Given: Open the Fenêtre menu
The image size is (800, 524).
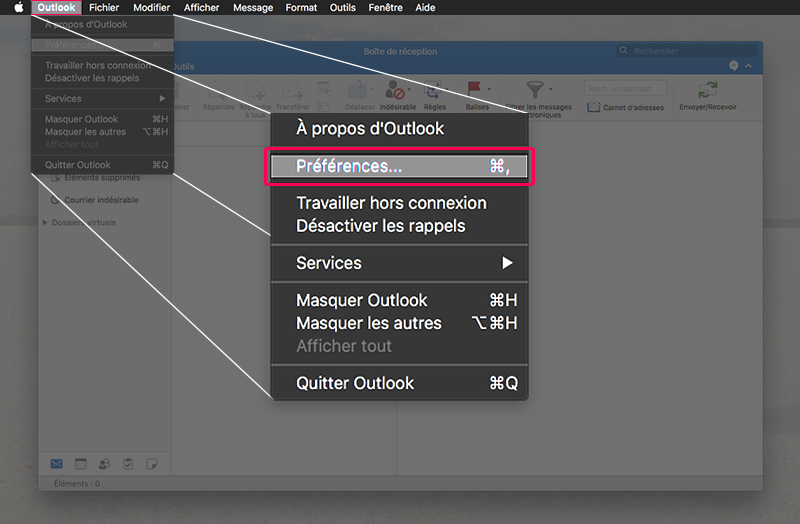Looking at the screenshot, I should click(x=385, y=8).
